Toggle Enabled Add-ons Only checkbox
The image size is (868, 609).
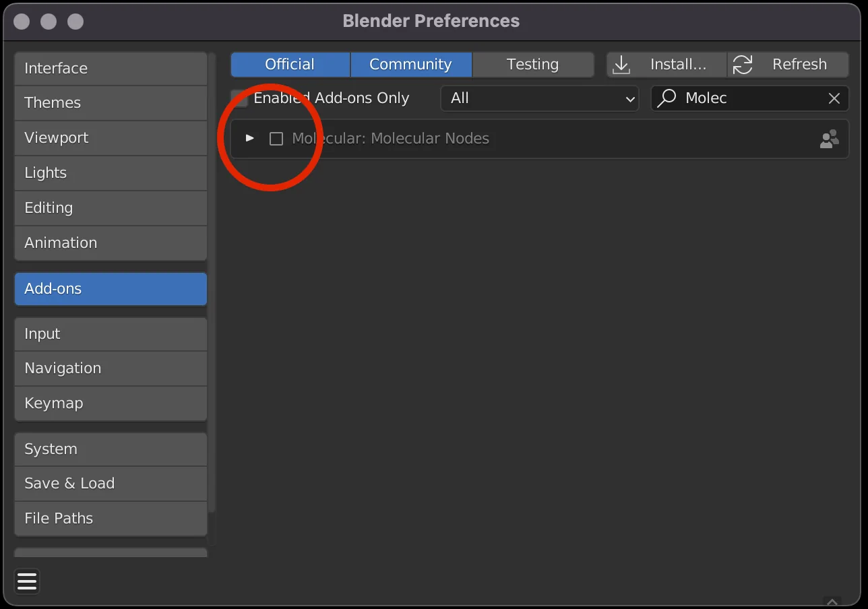[239, 98]
